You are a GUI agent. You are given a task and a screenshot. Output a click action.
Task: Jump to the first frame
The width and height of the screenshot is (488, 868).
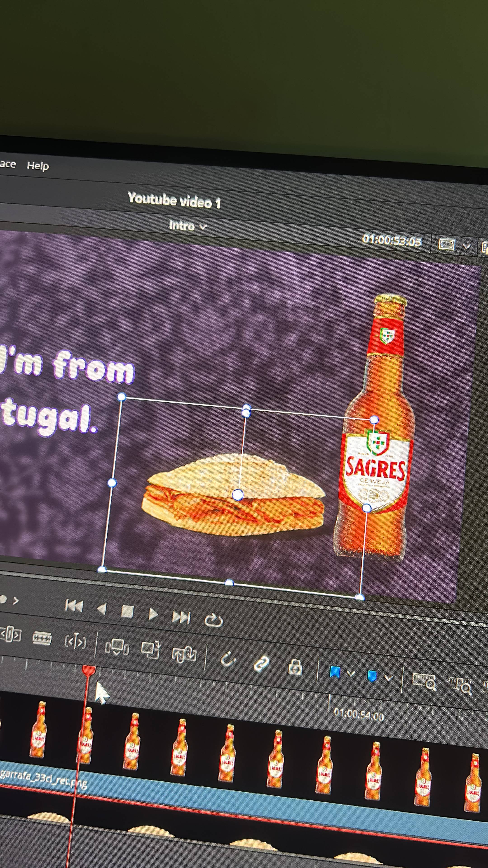pyautogui.click(x=74, y=606)
